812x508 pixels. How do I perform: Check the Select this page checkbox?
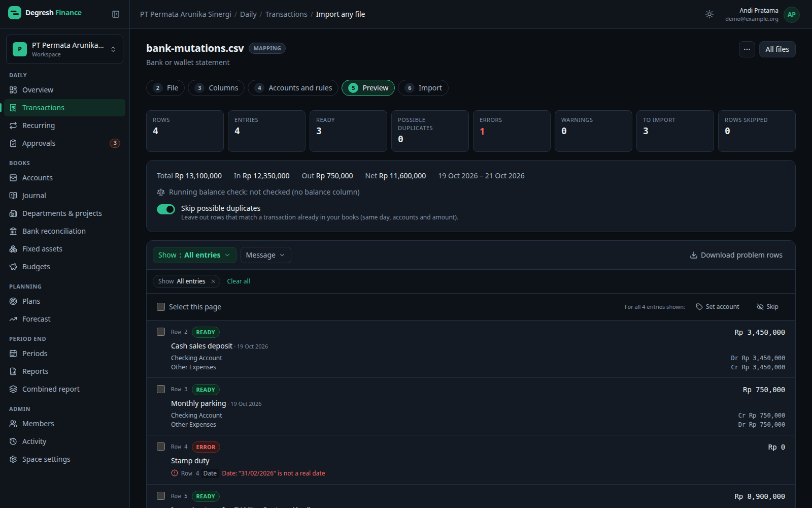(x=161, y=307)
